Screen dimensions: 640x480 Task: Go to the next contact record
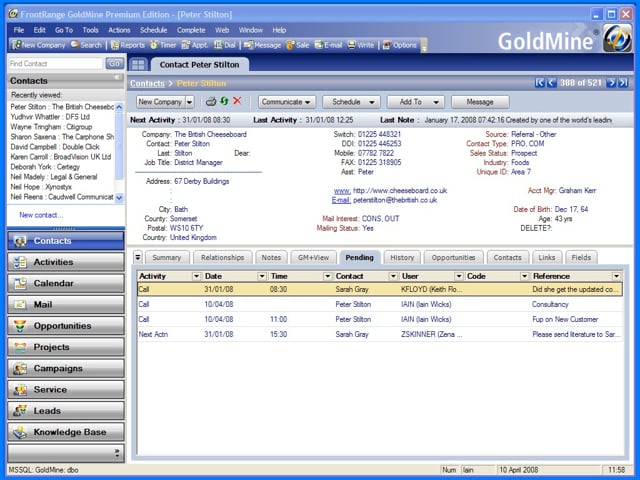tap(611, 83)
